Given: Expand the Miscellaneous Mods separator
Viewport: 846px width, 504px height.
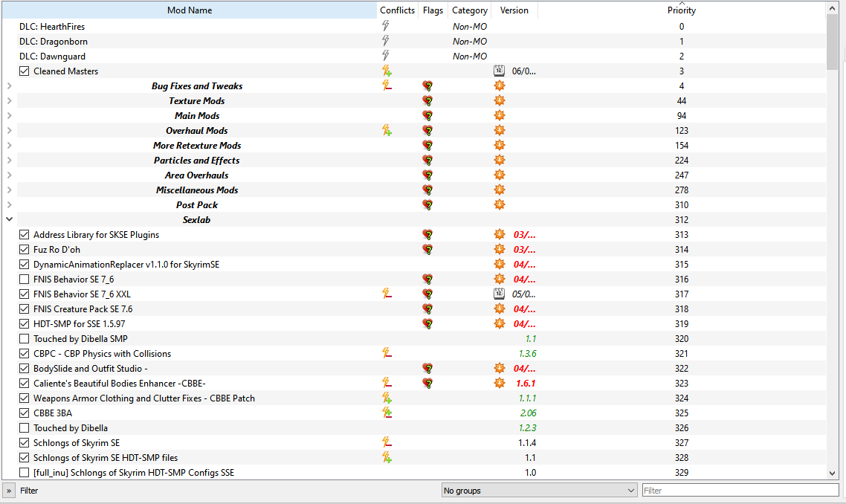Looking at the screenshot, I should pyautogui.click(x=9, y=190).
